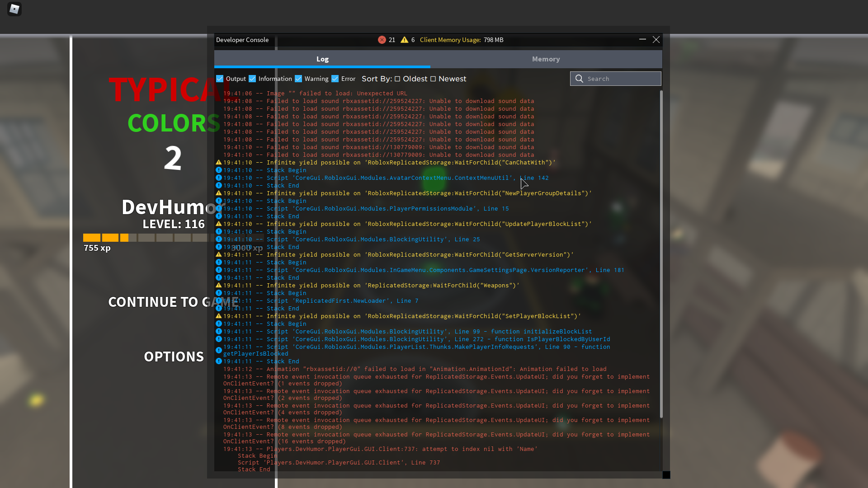The height and width of the screenshot is (488, 868).
Task: Select the Log tab
Action: [x=322, y=59]
